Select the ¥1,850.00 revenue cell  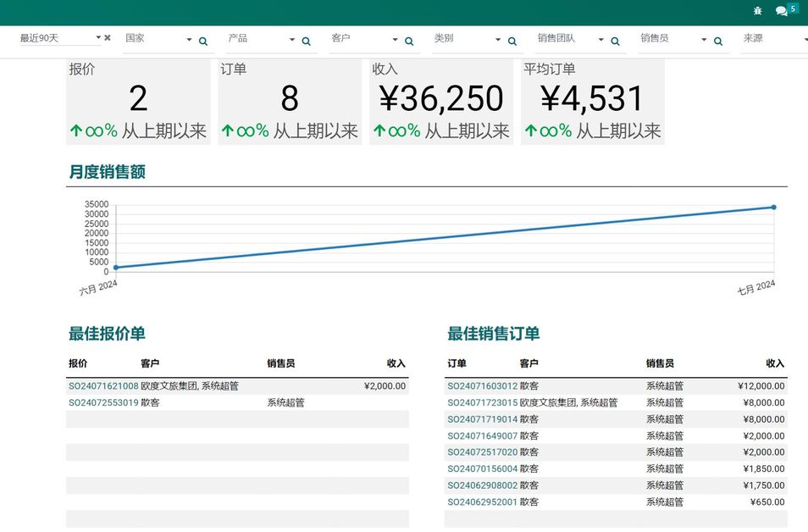point(764,468)
